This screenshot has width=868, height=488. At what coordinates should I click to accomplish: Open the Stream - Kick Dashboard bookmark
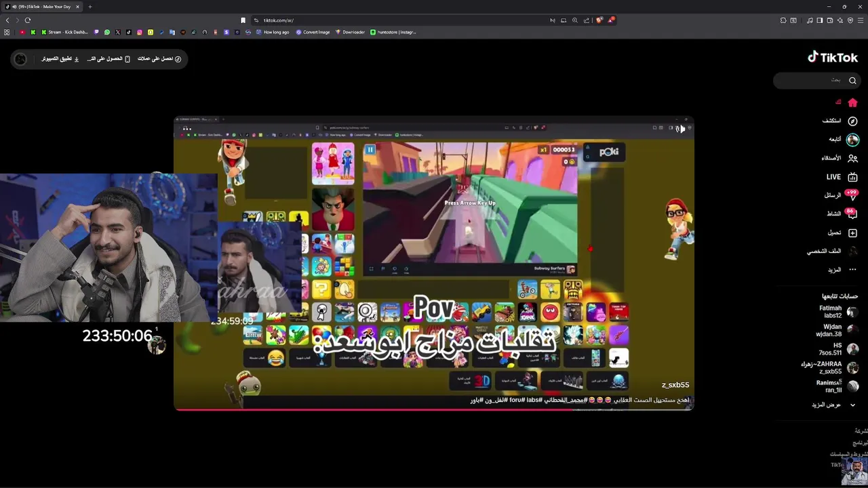click(65, 32)
